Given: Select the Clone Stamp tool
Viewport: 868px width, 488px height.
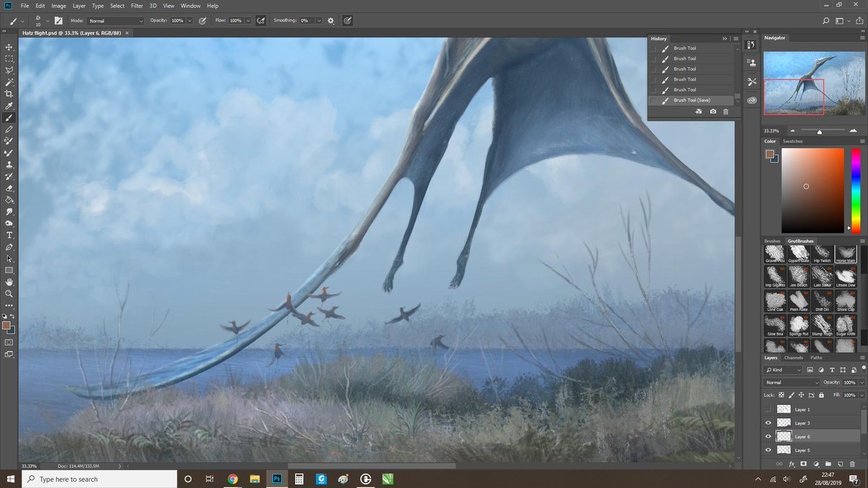Looking at the screenshot, I should tap(9, 164).
